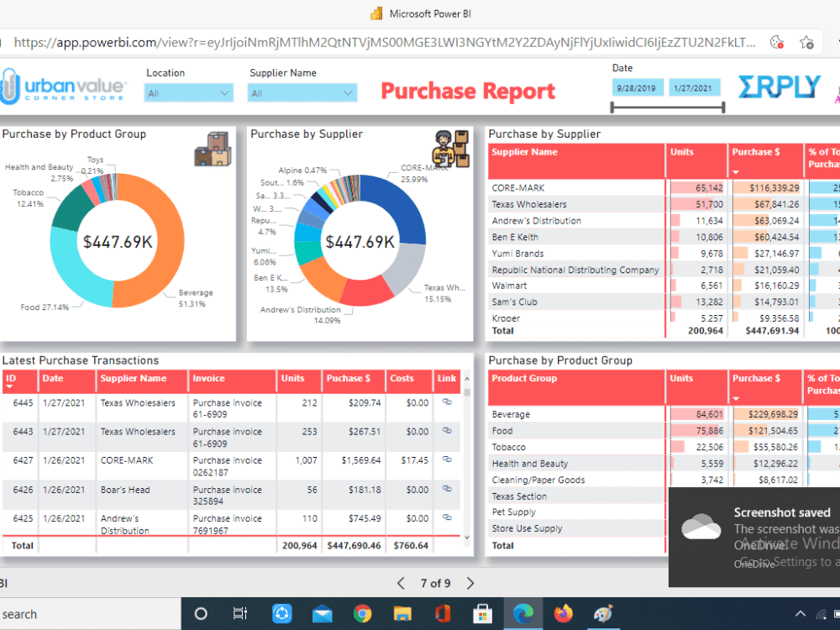840x630 pixels.
Task: Add page to favorites star icon
Action: point(806,42)
